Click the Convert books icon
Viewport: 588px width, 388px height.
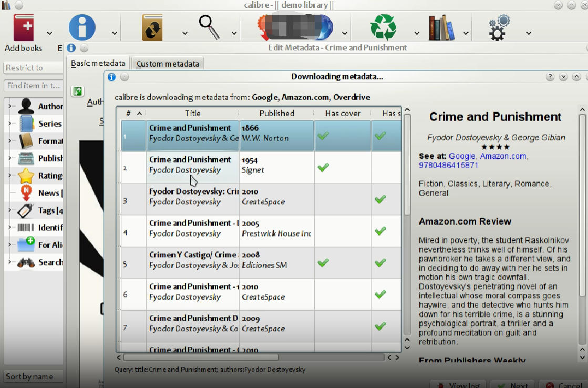point(152,27)
